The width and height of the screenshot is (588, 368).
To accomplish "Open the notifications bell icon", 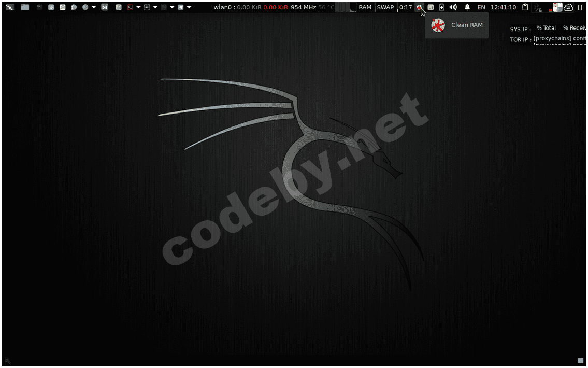I will coord(467,7).
